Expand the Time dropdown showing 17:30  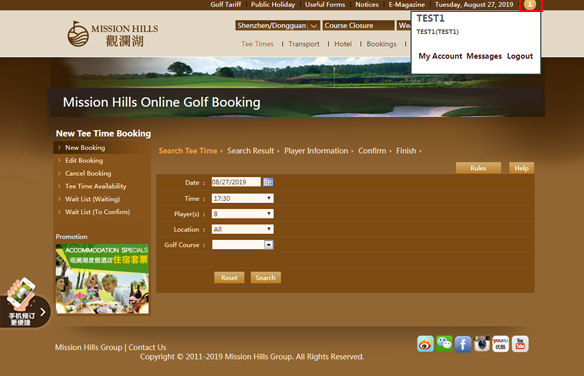(242, 198)
